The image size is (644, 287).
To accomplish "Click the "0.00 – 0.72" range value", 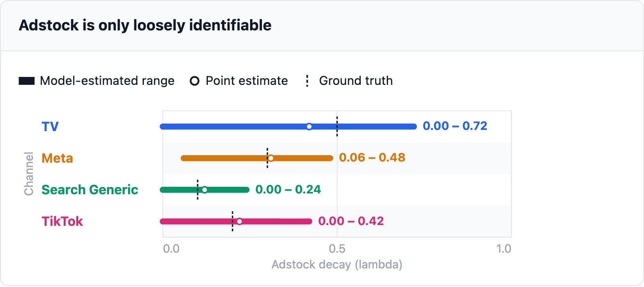I will pos(455,126).
